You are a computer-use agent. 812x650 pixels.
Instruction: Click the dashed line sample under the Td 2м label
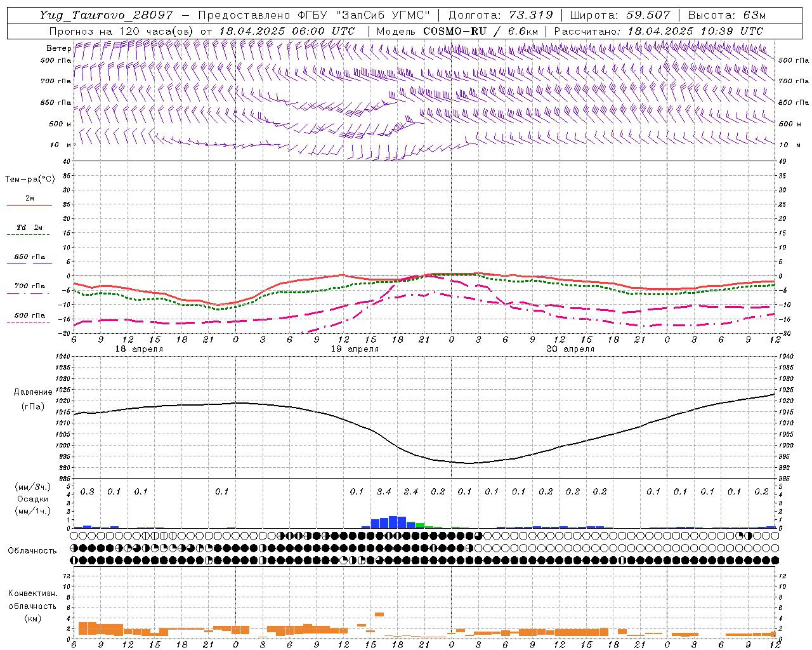point(28,235)
